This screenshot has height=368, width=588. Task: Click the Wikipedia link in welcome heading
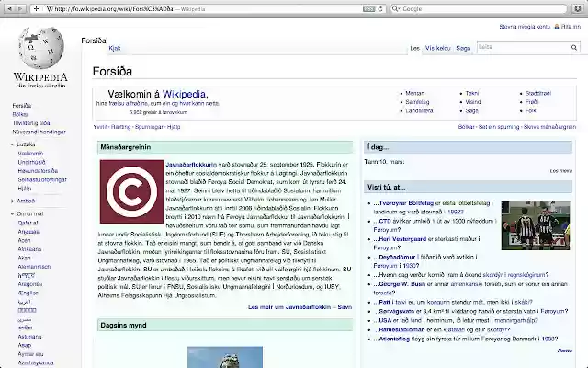pyautogui.click(x=184, y=94)
